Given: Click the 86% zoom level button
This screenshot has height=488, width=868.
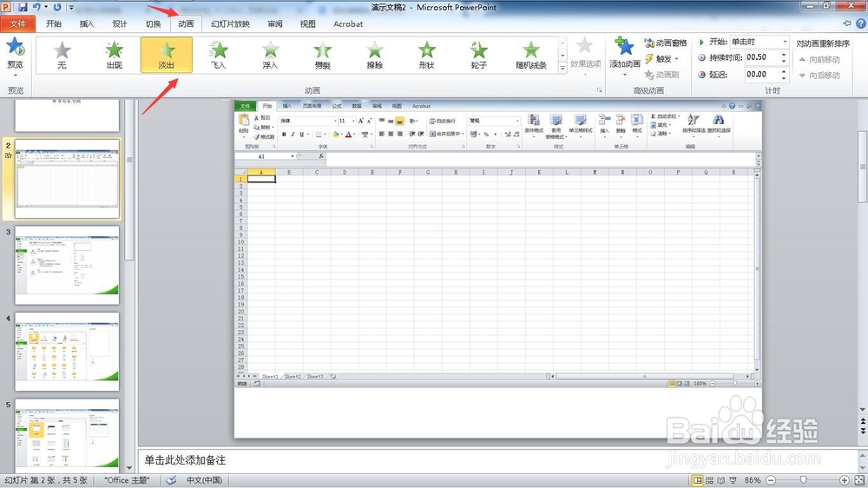Looking at the screenshot, I should tap(753, 480).
